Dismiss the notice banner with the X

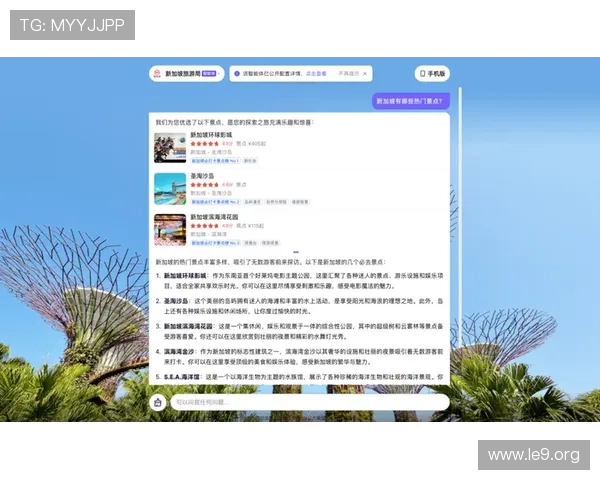(x=365, y=73)
